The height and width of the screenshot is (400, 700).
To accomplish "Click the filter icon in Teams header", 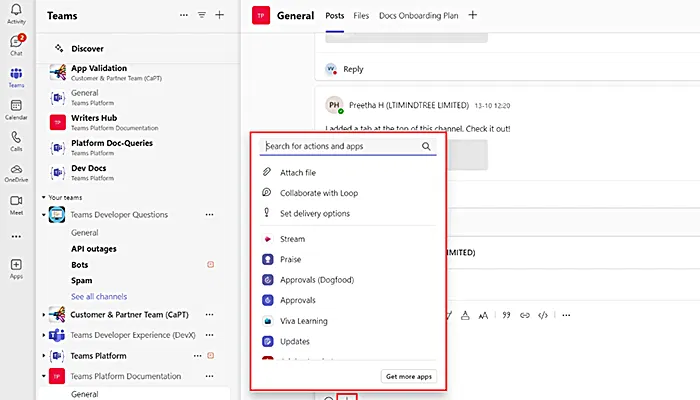I will [201, 16].
